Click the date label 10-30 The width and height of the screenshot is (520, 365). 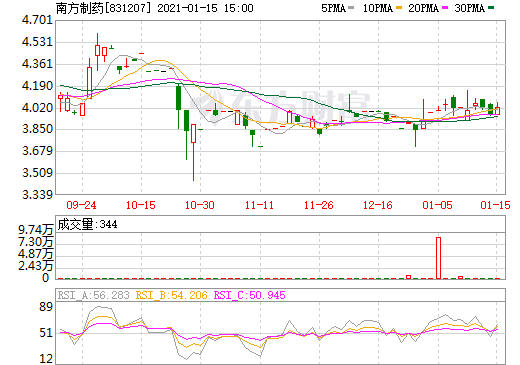pos(200,205)
